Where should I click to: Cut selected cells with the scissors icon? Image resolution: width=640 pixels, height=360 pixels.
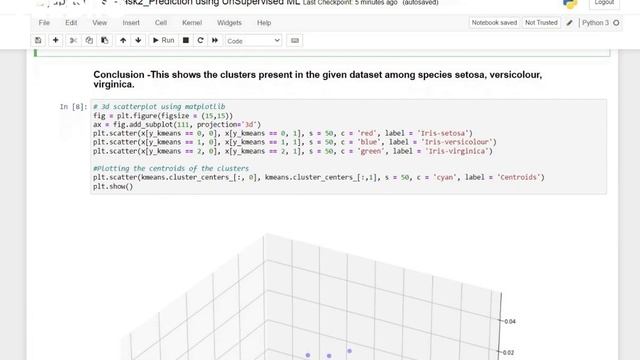[73, 40]
